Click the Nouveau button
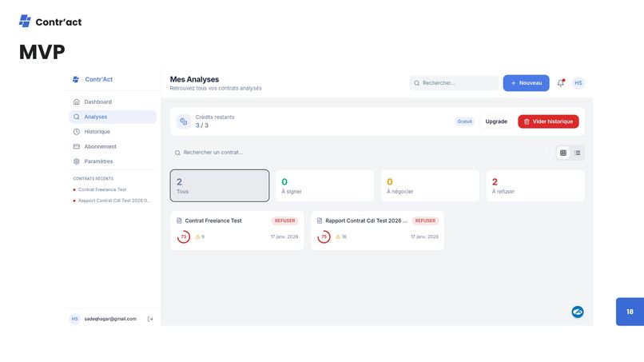 (526, 83)
